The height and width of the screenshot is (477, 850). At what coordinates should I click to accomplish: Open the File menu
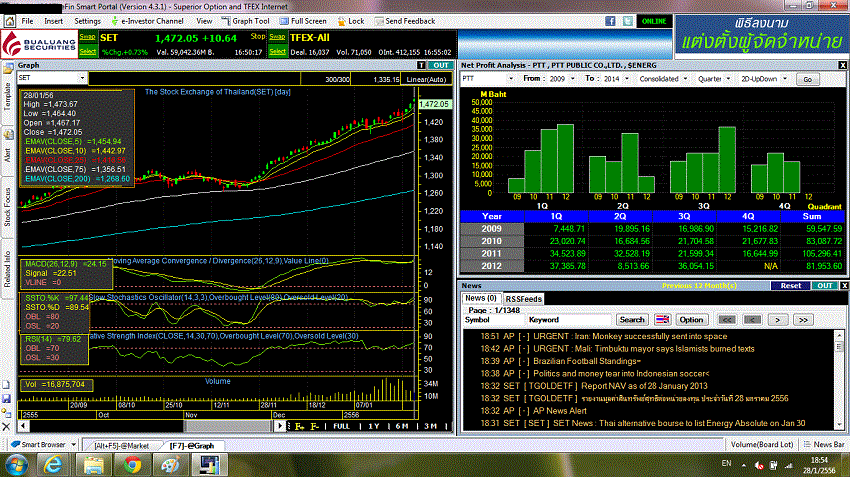pyautogui.click(x=27, y=21)
